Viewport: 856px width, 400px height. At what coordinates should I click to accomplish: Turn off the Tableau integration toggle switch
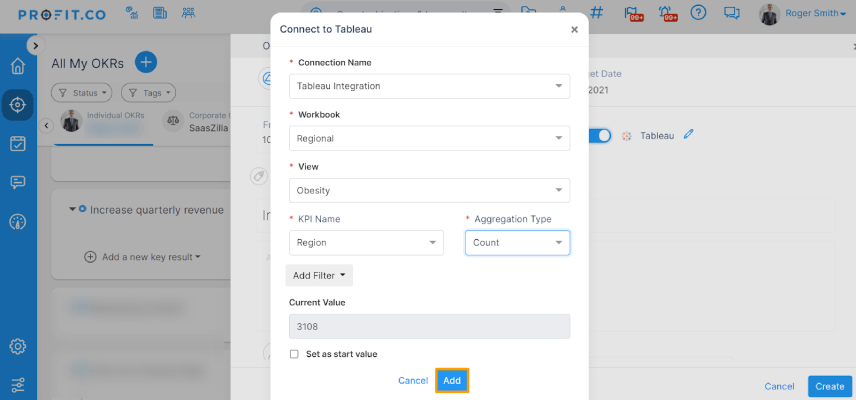click(x=601, y=136)
